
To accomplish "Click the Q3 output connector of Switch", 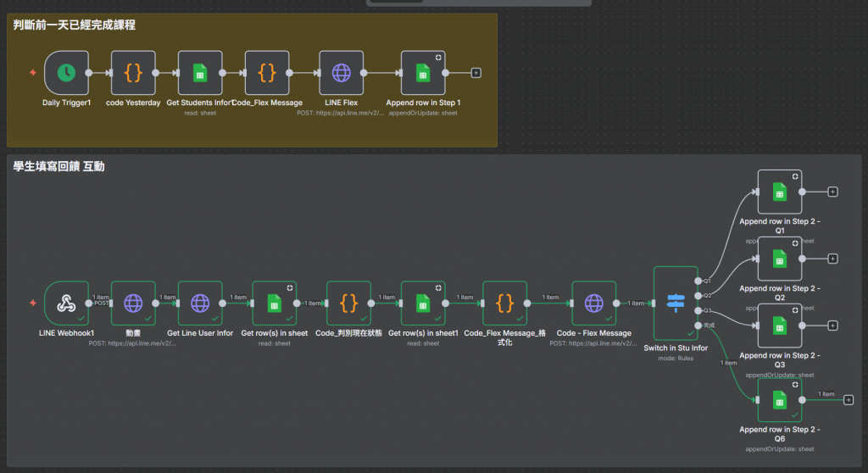I will click(x=698, y=311).
